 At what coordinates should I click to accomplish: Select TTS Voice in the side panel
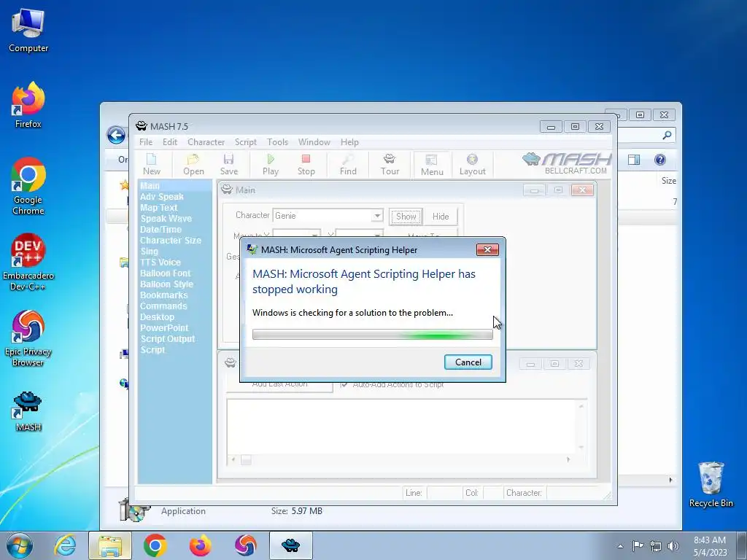coord(160,262)
